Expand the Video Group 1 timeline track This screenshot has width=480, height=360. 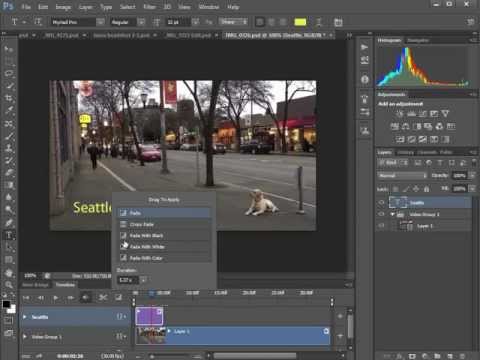point(25,337)
